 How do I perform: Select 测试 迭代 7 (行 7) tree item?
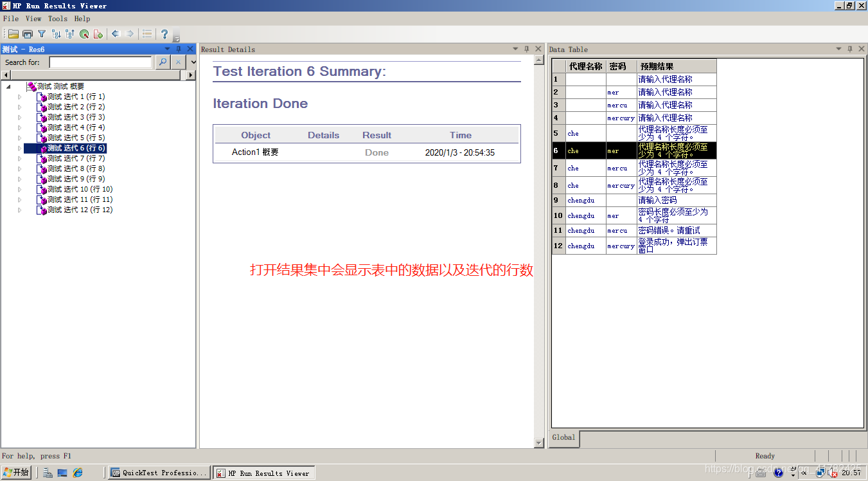(x=76, y=158)
